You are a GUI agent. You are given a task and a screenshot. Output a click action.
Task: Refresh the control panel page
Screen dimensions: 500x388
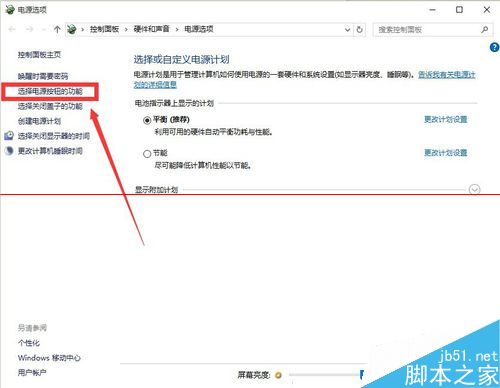[x=360, y=30]
